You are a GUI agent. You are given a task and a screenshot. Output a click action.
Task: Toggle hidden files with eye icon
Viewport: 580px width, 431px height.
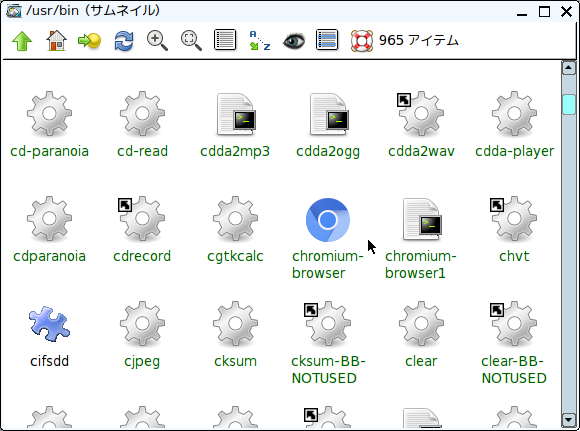coord(294,40)
